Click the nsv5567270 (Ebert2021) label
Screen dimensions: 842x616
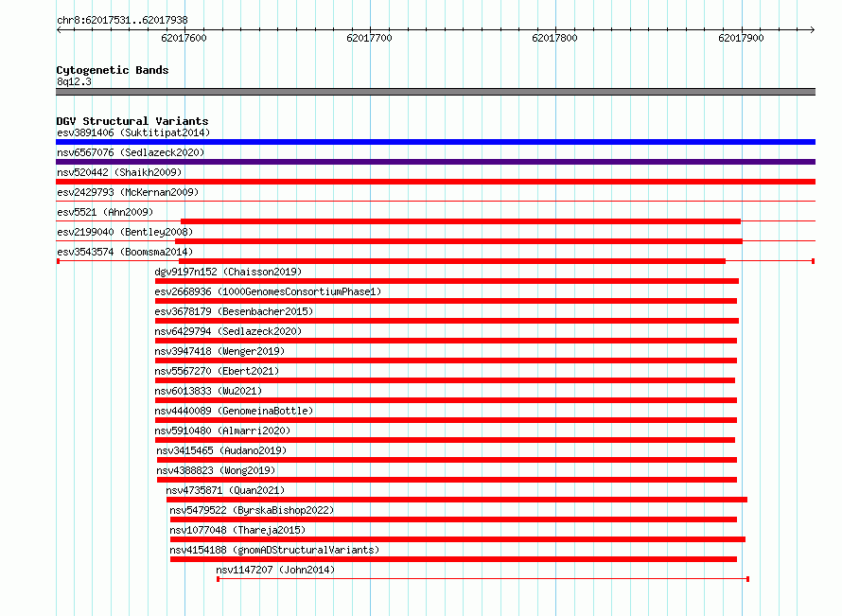[217, 371]
